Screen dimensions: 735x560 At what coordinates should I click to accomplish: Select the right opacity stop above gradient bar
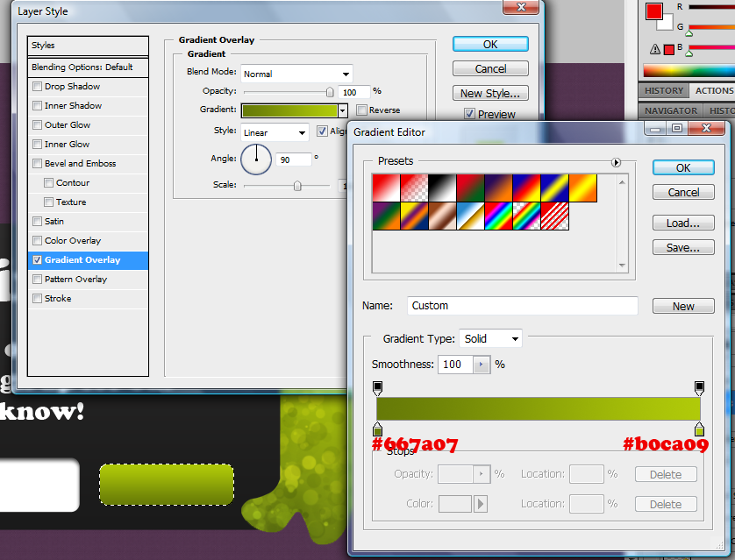pyautogui.click(x=699, y=388)
